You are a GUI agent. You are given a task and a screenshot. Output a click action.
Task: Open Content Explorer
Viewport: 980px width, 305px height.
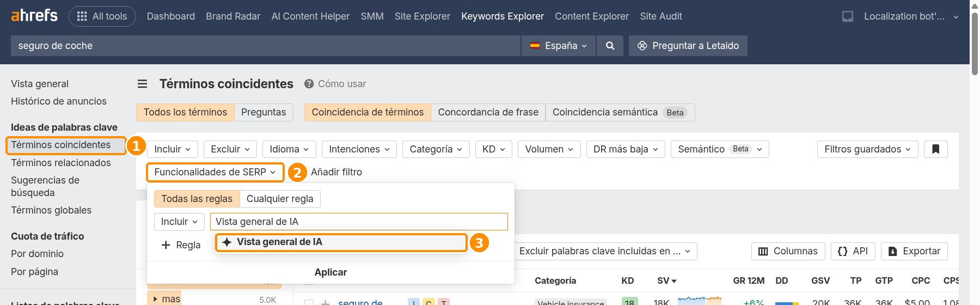[592, 16]
